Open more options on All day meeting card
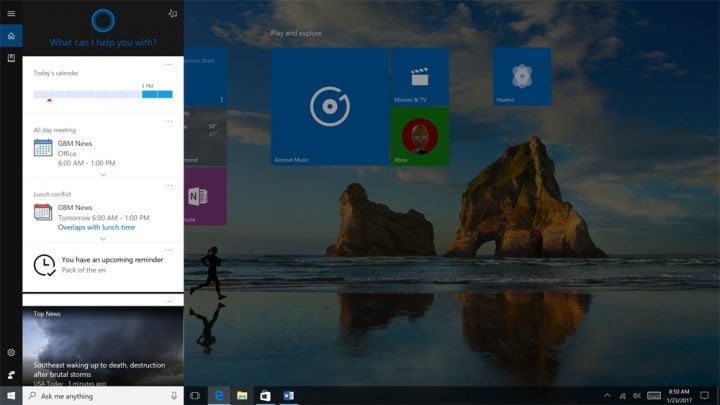The width and height of the screenshot is (720, 405). 169,122
